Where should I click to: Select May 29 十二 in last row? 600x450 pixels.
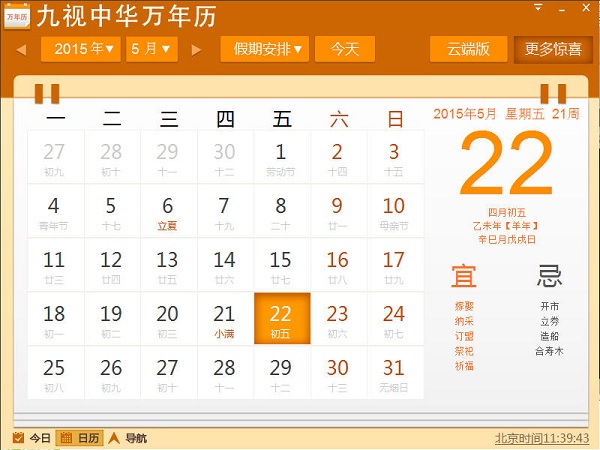click(x=282, y=373)
